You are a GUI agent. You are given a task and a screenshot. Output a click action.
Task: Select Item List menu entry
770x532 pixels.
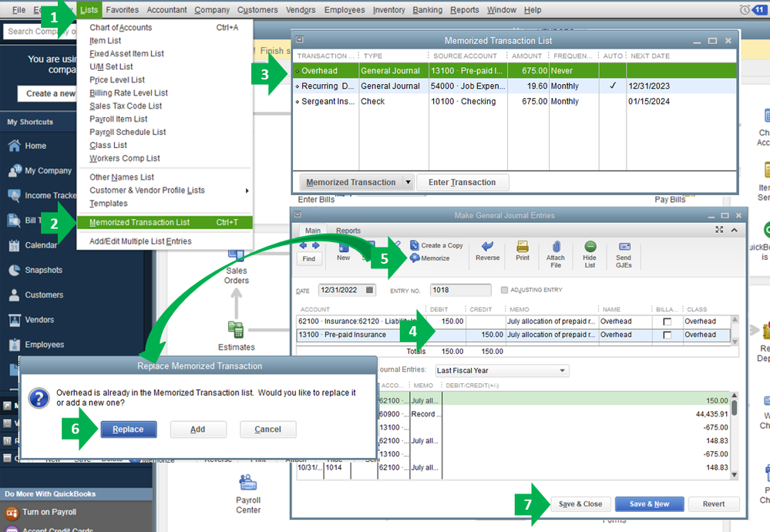click(x=164, y=41)
